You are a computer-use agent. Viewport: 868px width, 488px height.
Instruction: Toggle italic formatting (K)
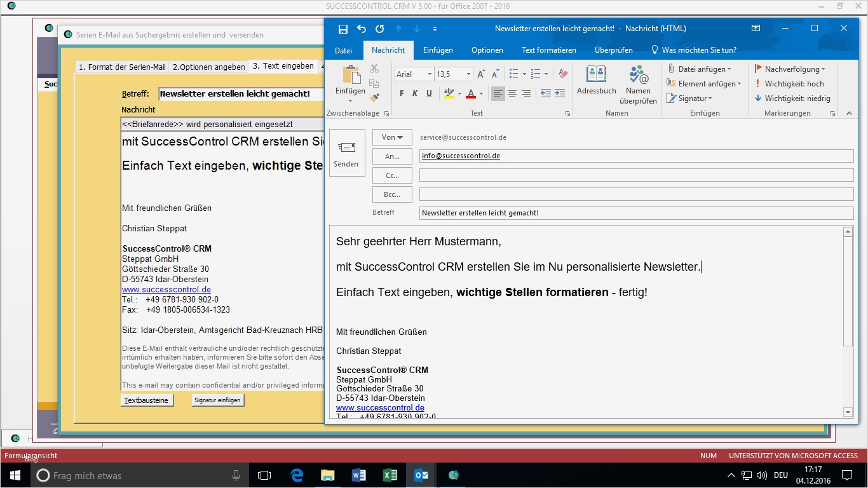(415, 93)
